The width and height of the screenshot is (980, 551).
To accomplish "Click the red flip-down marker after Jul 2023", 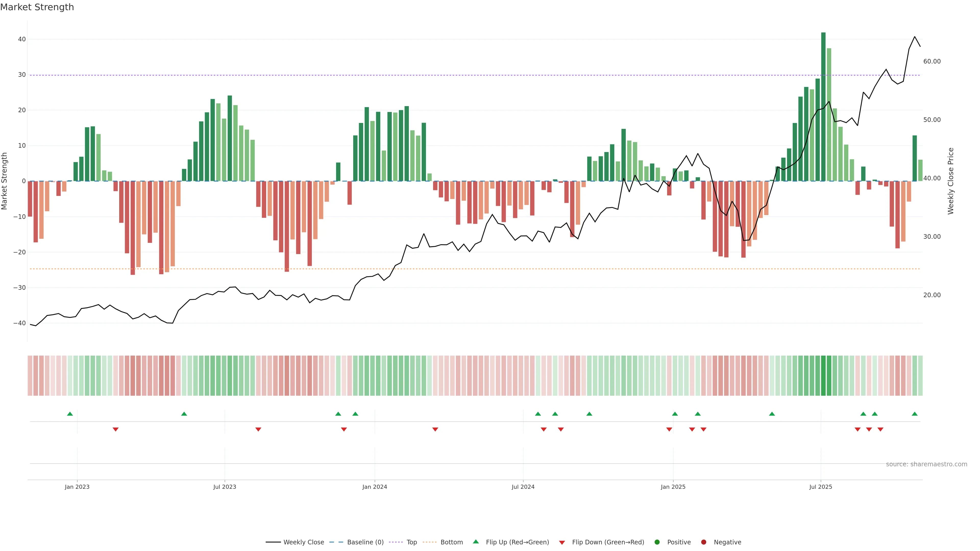I will click(x=258, y=429).
